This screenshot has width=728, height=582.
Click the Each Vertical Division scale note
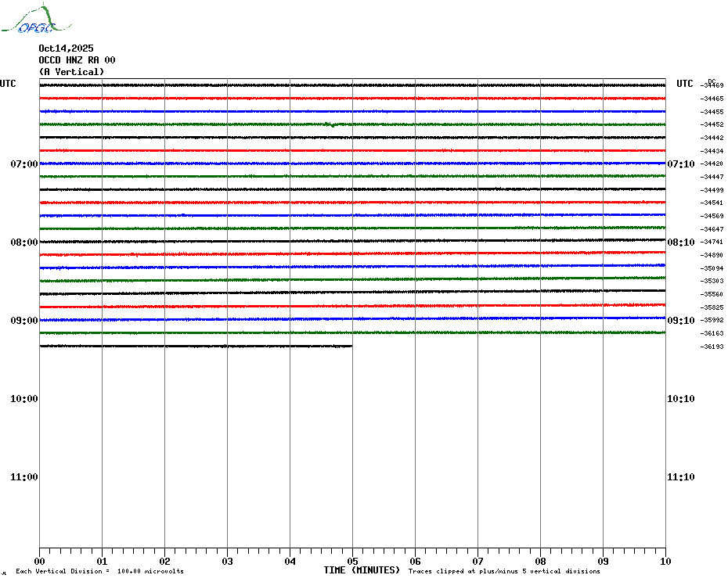tap(99, 572)
